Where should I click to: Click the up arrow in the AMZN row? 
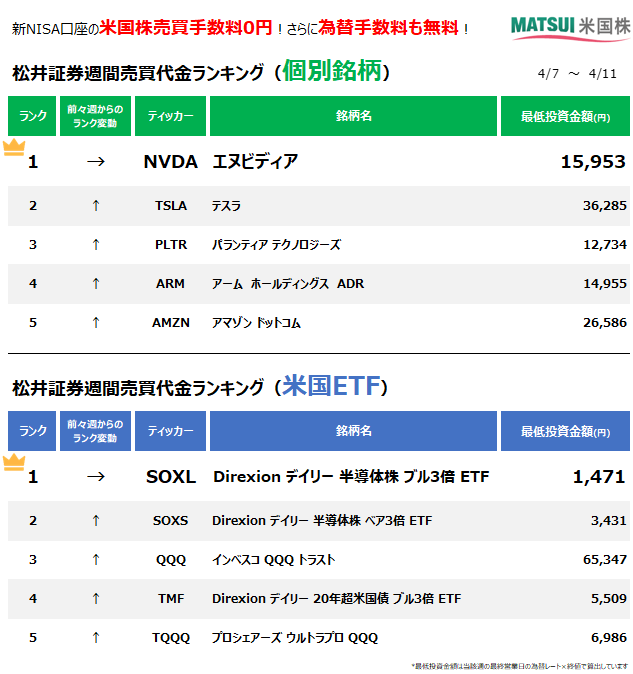point(95,323)
